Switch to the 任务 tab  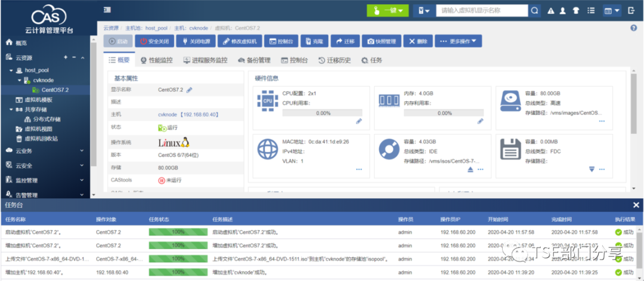tap(371, 60)
